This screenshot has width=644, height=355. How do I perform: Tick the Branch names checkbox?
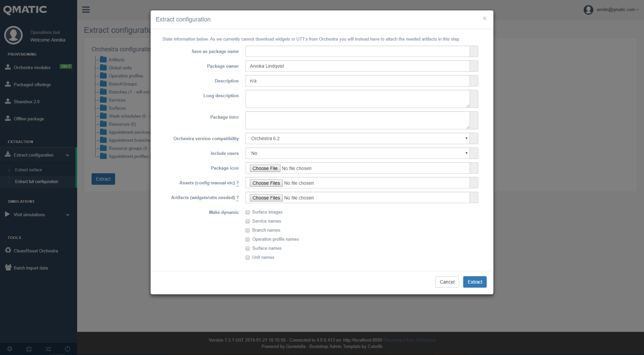pyautogui.click(x=248, y=230)
